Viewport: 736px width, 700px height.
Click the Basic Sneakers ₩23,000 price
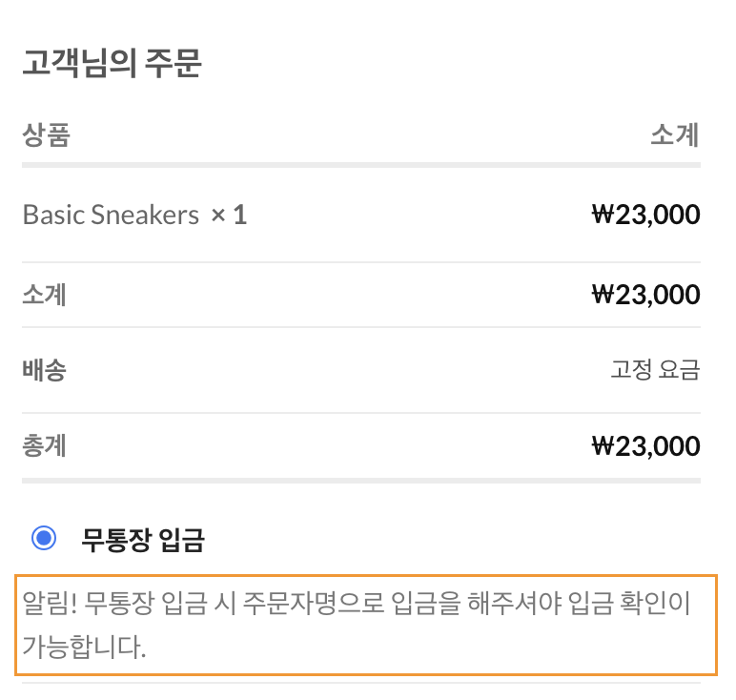click(645, 215)
